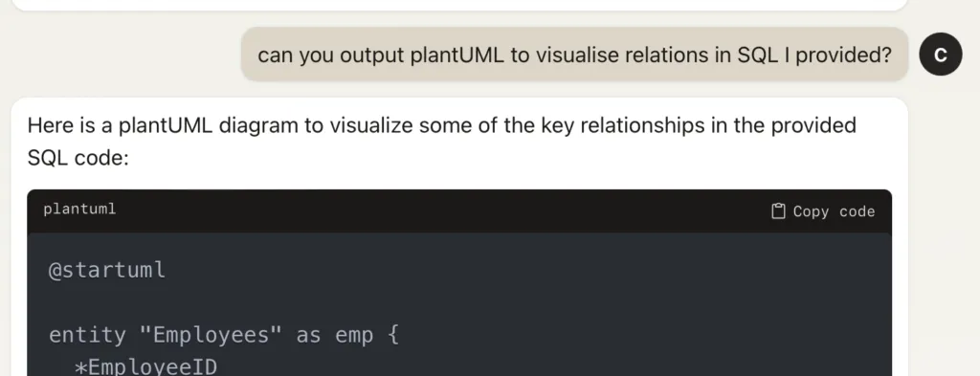Select the plantuml language label
Screen dimensions: 980x376
[79, 210]
